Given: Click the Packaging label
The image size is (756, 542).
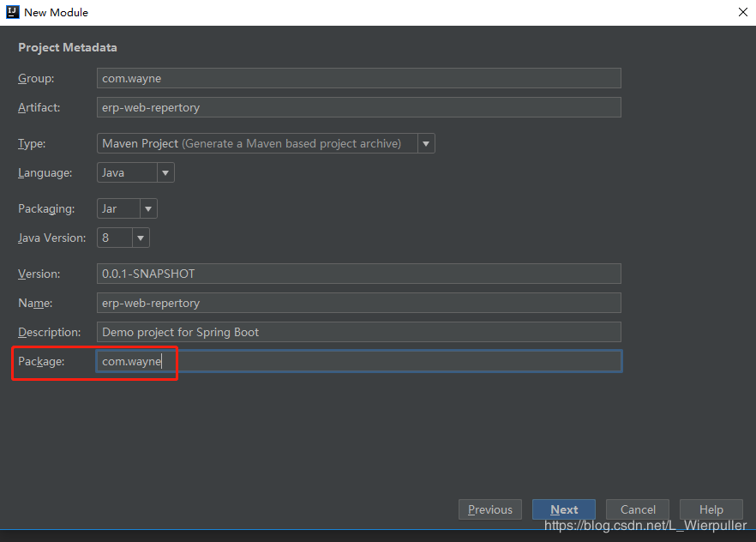Looking at the screenshot, I should tap(46, 208).
